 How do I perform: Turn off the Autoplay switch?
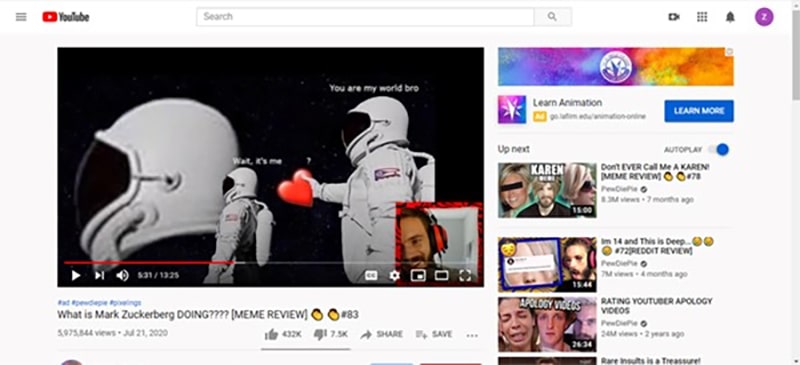(x=719, y=150)
